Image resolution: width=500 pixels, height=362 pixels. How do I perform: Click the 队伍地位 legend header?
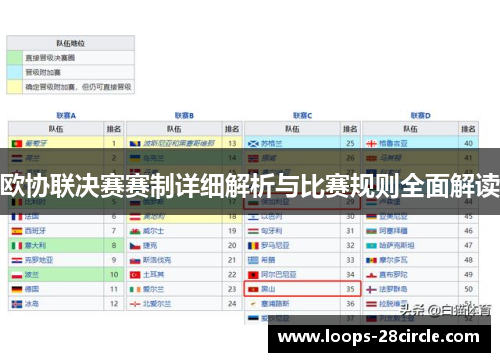click(x=71, y=43)
